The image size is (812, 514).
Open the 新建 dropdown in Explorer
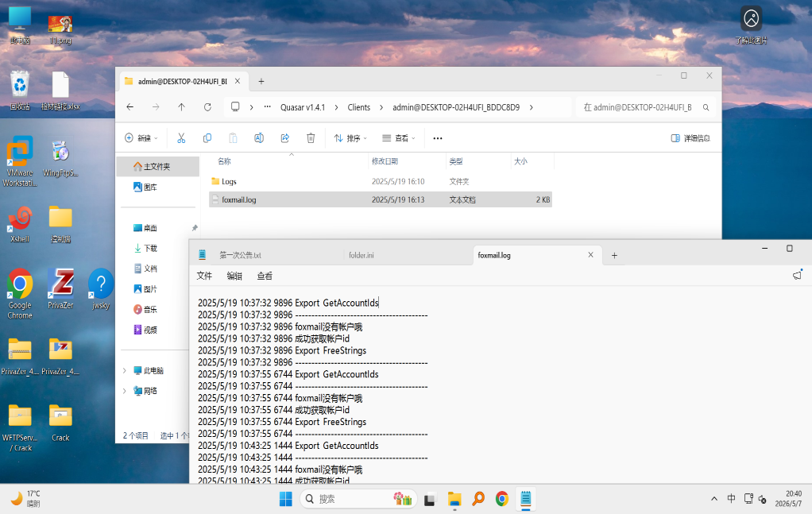141,138
